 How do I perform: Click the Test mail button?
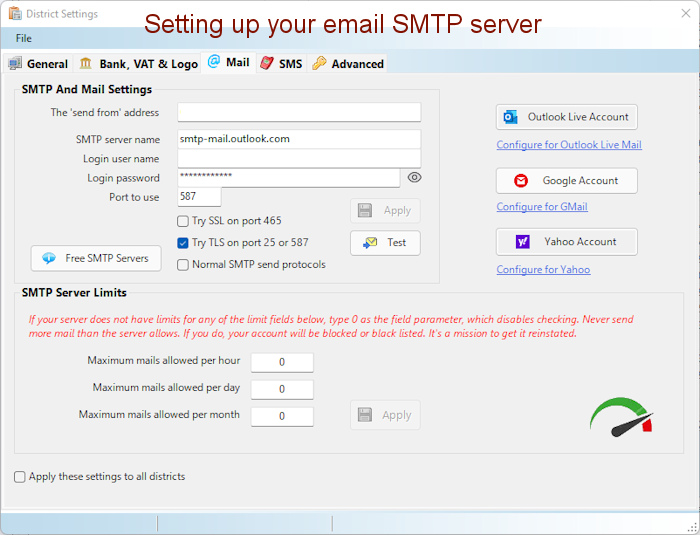(x=385, y=243)
